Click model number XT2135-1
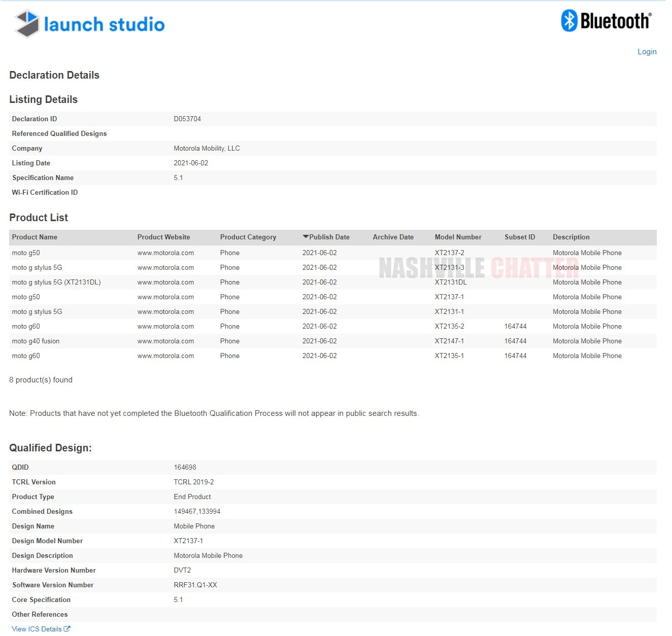The image size is (672, 636). click(x=449, y=356)
